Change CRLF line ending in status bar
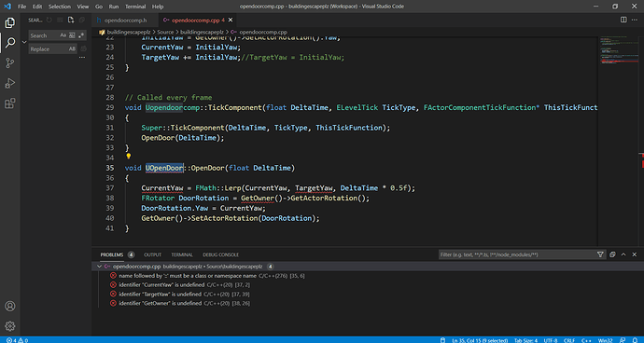 click(x=569, y=340)
